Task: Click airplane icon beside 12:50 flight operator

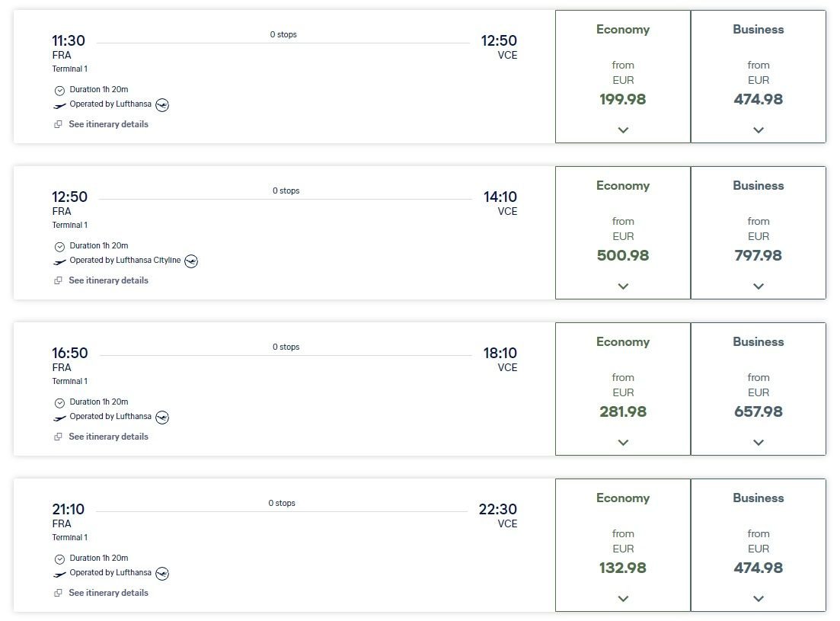Action: (x=59, y=261)
